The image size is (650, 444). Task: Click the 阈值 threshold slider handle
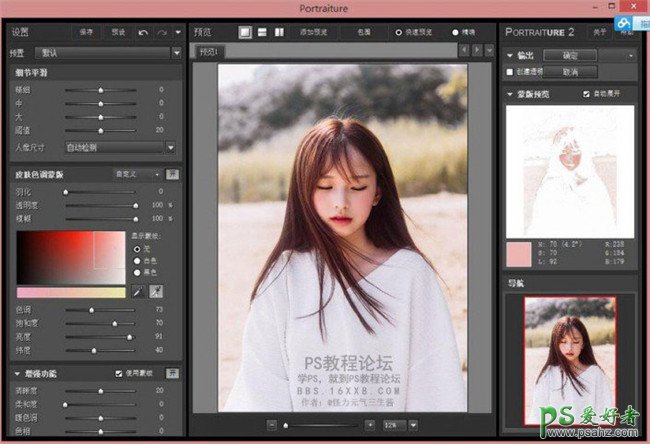[102, 129]
